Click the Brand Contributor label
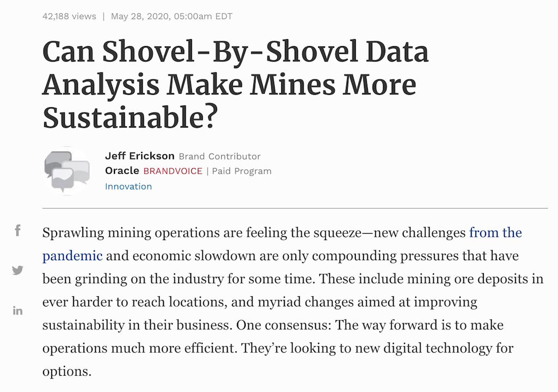Image resolution: width=558 pixels, height=392 pixels. (220, 156)
